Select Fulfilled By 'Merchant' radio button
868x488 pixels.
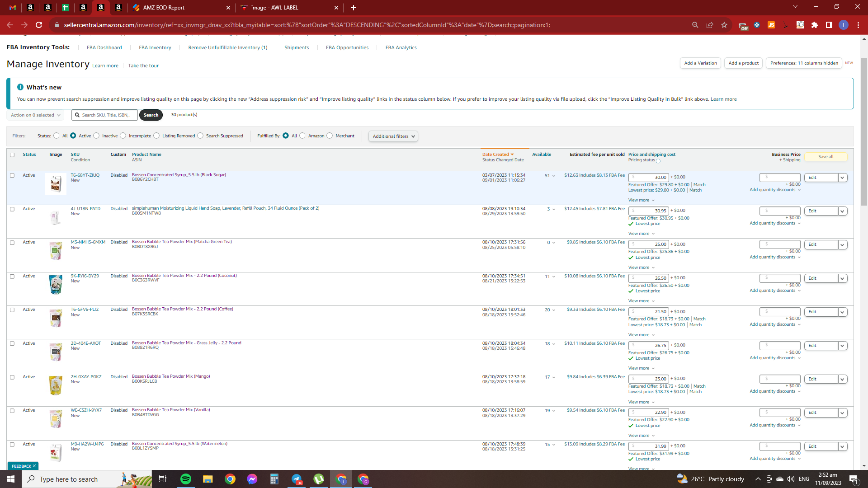[x=330, y=136]
